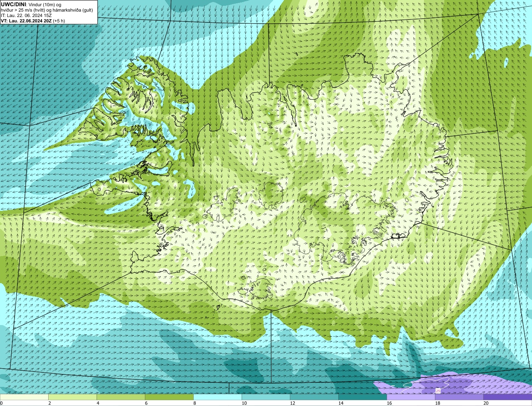The width and height of the screenshot is (532, 406).
Task: Click the light green 2–4 m/s legend swatch
Action: [x=73, y=397]
